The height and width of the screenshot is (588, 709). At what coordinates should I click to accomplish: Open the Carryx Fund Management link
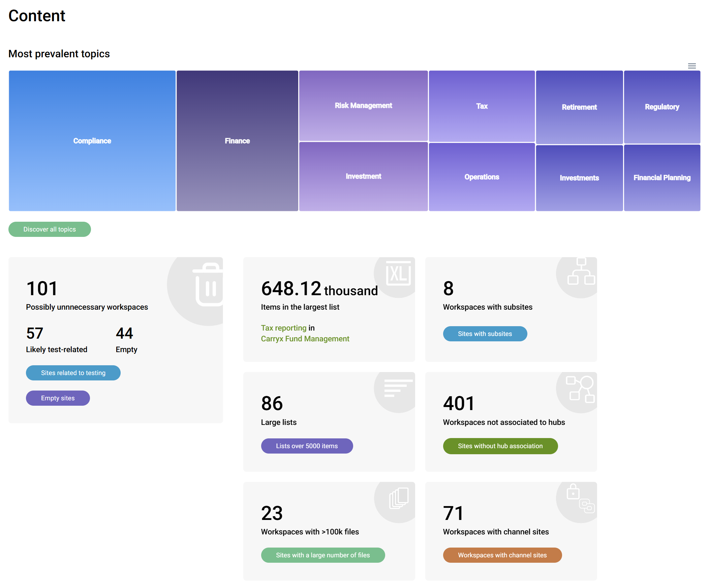pos(305,339)
